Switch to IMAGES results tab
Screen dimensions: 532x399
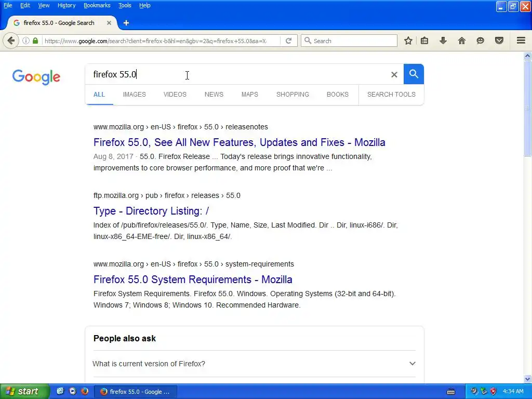[135, 95]
